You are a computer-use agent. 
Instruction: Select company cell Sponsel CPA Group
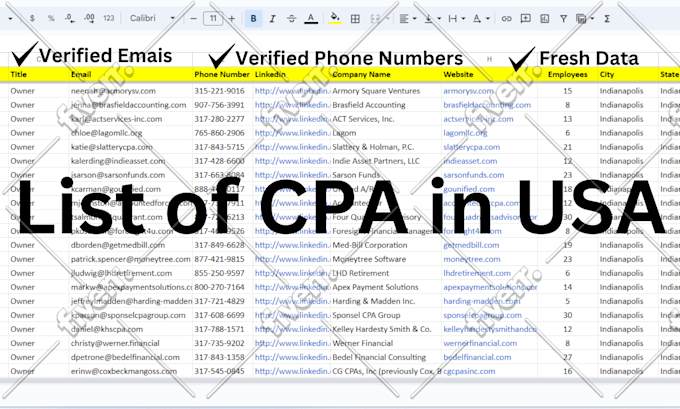[x=386, y=315]
